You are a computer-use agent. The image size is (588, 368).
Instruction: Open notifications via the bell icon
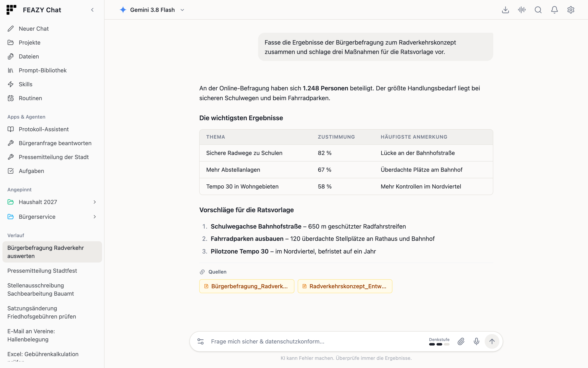[x=555, y=10]
